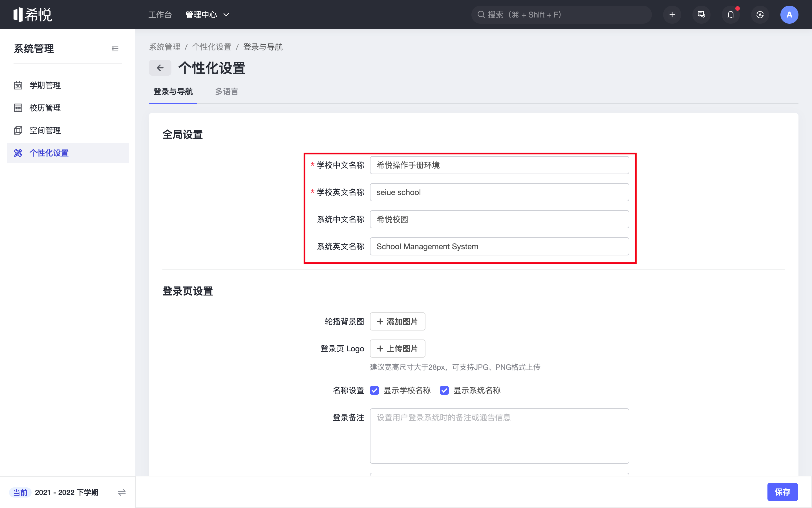Viewport: 812px width, 508px height.
Task: Select 个性化设置 in the sidebar
Action: tap(68, 153)
